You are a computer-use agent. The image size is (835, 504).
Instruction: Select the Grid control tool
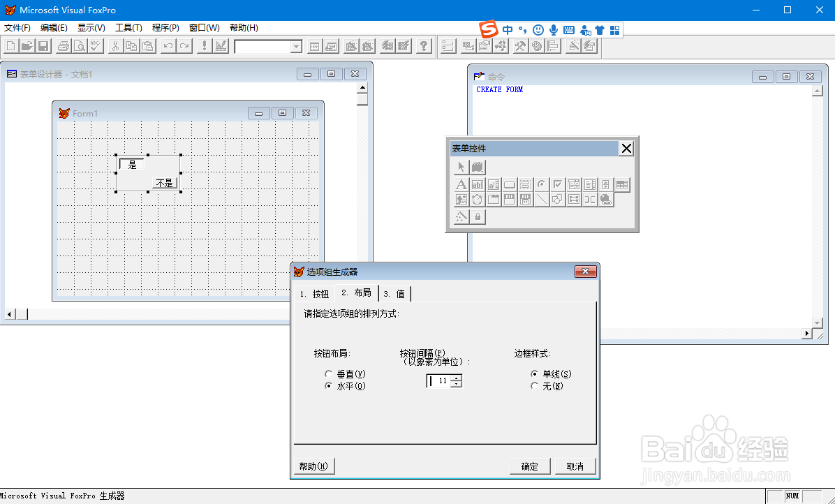622,185
